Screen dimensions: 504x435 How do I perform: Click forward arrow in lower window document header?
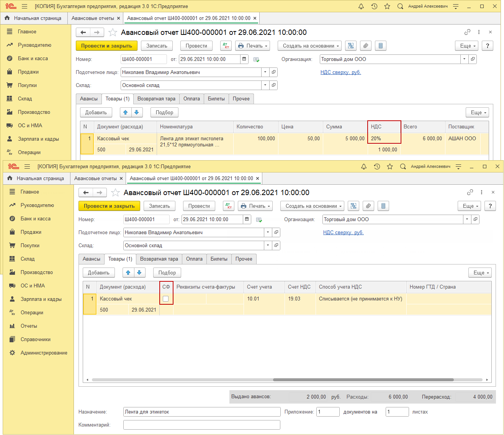(x=100, y=192)
